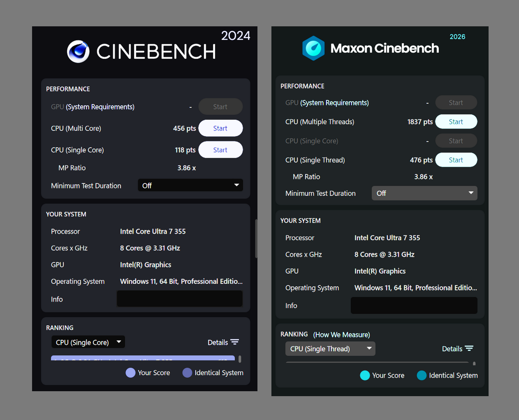The width and height of the screenshot is (519, 420).
Task: Click the Cinebench 2024 sphere logo
Action: pyautogui.click(x=78, y=51)
